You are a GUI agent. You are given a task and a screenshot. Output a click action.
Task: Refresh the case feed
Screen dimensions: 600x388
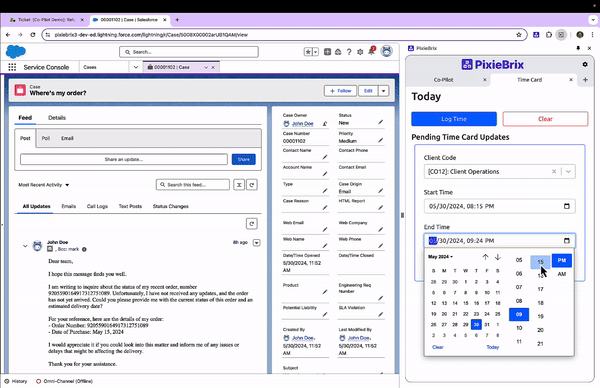pyautogui.click(x=251, y=185)
